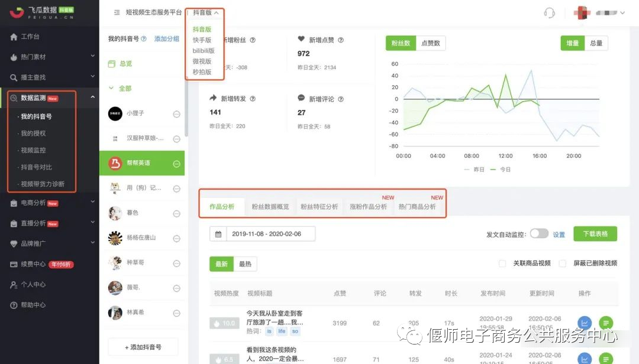Choose bilibili版 from platform list

point(204,50)
